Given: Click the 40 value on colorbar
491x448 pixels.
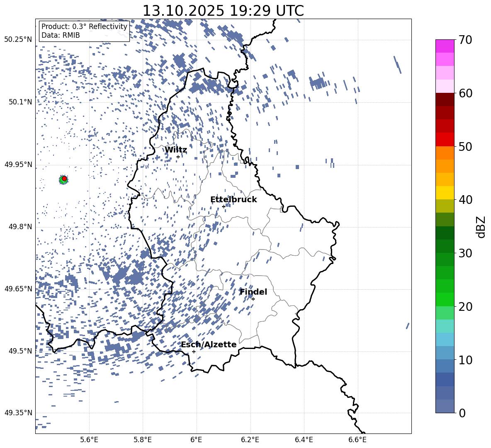Looking at the screenshot, I should coord(465,200).
